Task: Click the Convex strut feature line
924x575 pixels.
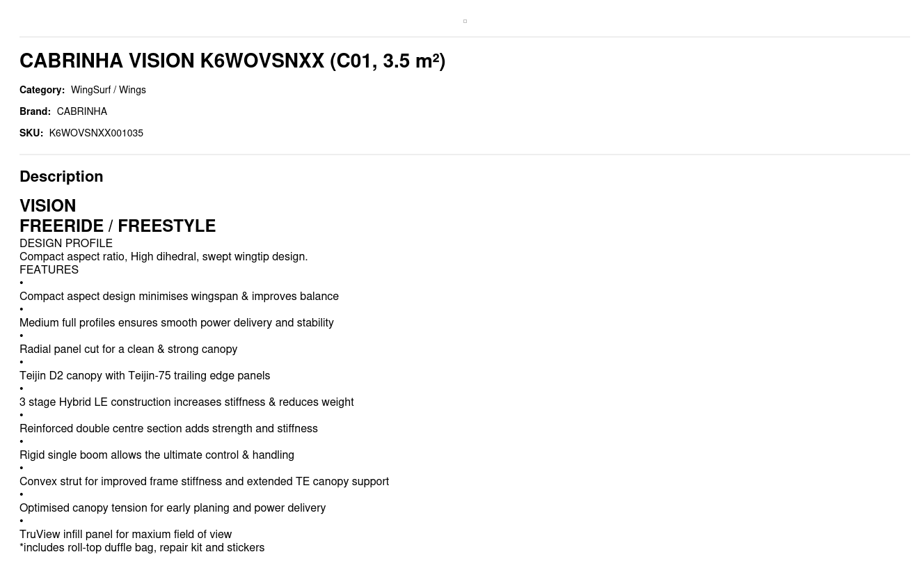Action: [204, 482]
